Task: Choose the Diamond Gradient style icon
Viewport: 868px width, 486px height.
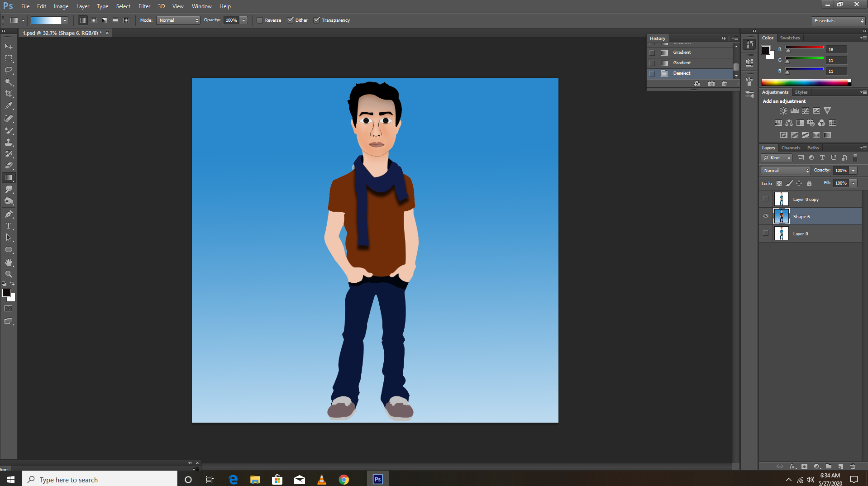Action: [x=126, y=20]
